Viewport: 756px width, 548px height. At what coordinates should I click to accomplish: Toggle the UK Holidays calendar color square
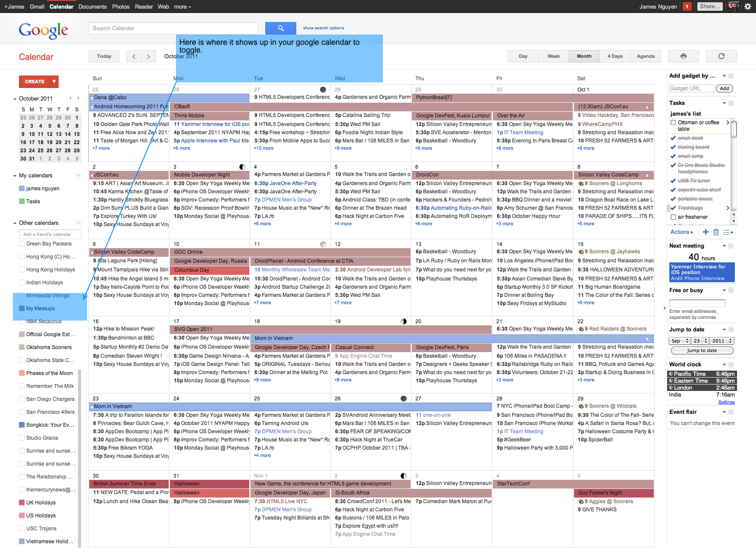[x=22, y=503]
